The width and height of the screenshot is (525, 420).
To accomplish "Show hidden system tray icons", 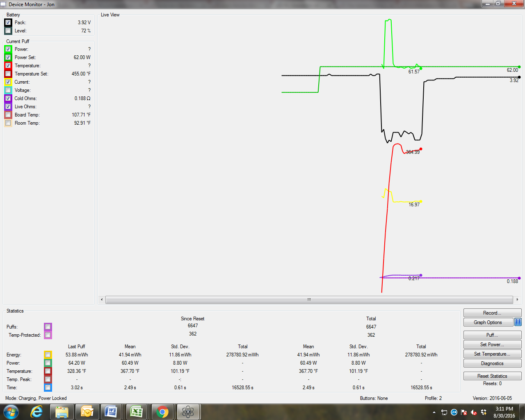I will pos(434,412).
